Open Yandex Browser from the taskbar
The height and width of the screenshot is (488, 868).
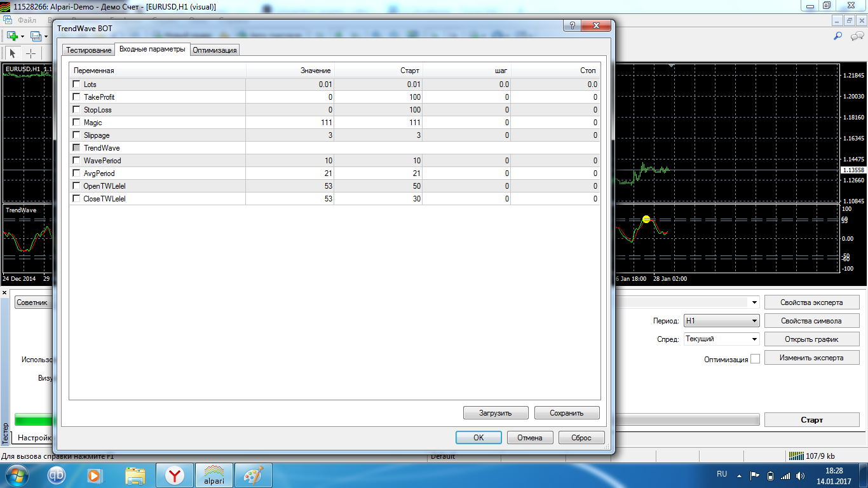click(x=175, y=475)
